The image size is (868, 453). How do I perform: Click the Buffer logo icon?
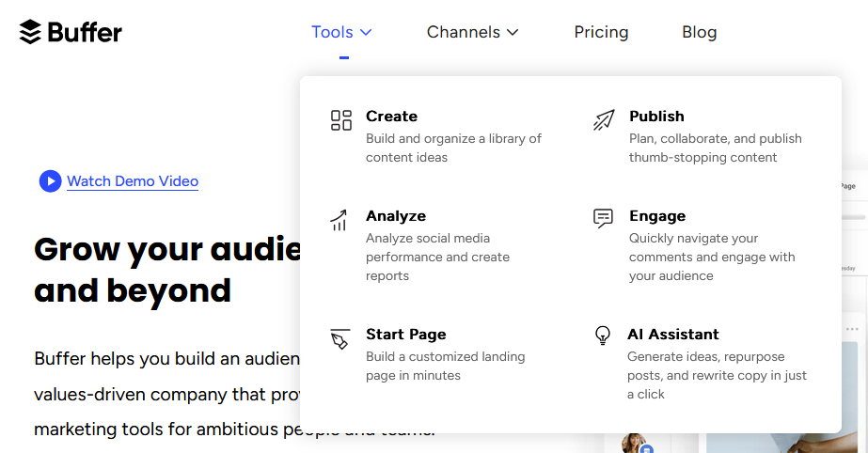(30, 32)
